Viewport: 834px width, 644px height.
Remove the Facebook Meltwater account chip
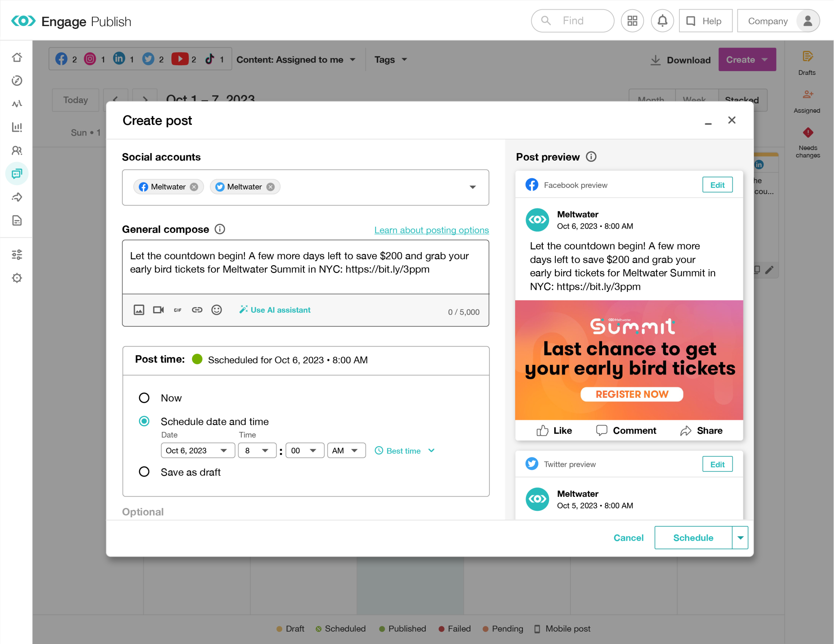pyautogui.click(x=194, y=187)
